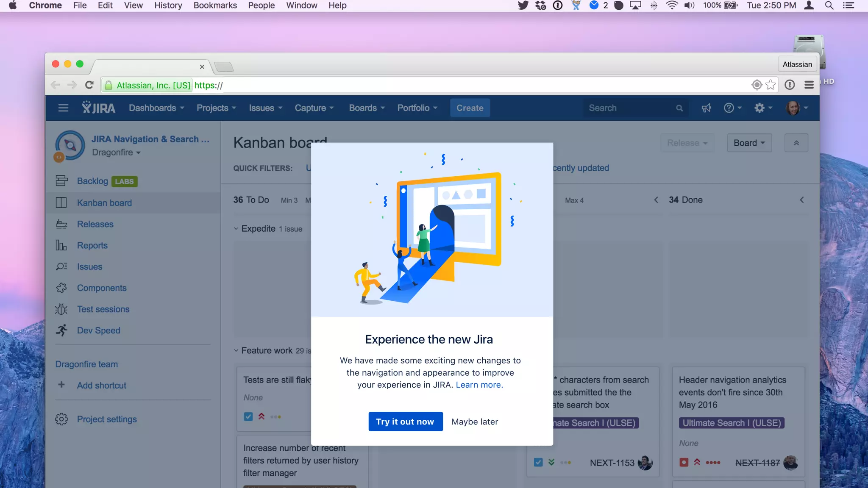Click the Learn more link in the dialog
The width and height of the screenshot is (868, 488).
[x=479, y=385]
